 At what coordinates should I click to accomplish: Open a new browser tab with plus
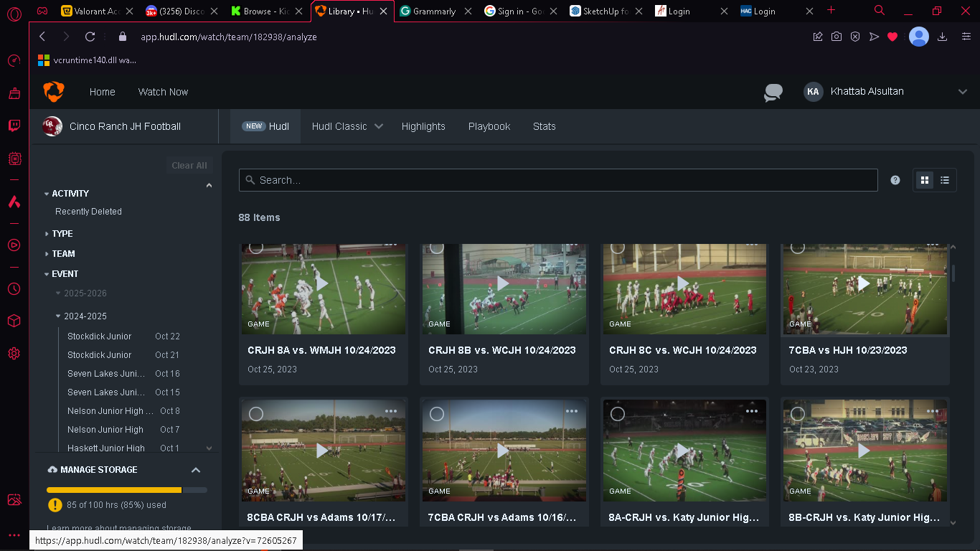[831, 10]
